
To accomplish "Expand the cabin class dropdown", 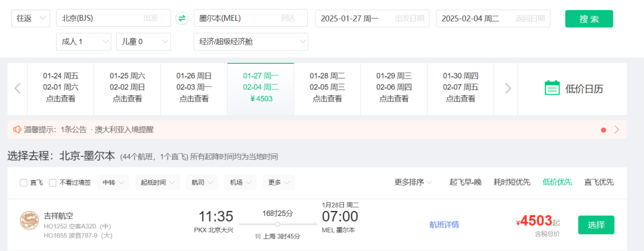I will [250, 42].
